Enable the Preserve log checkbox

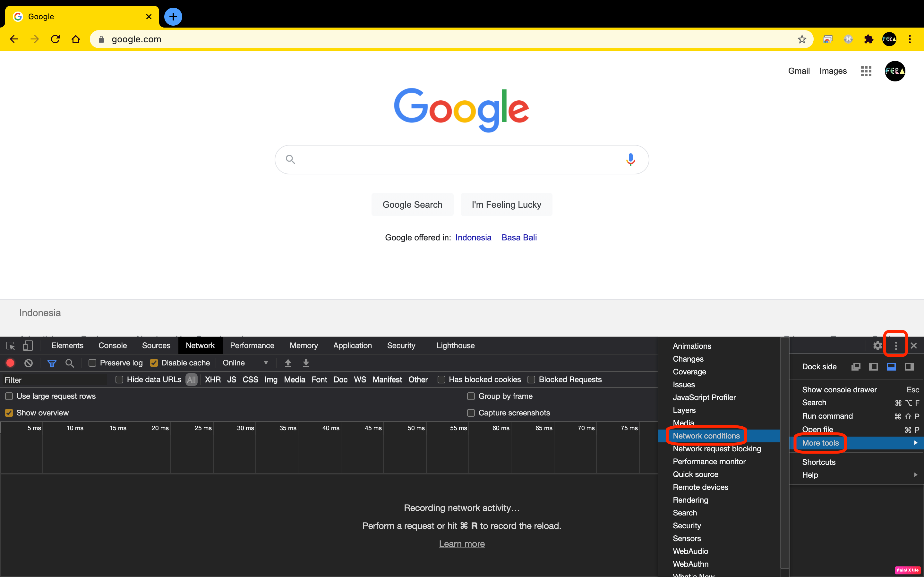tap(92, 363)
